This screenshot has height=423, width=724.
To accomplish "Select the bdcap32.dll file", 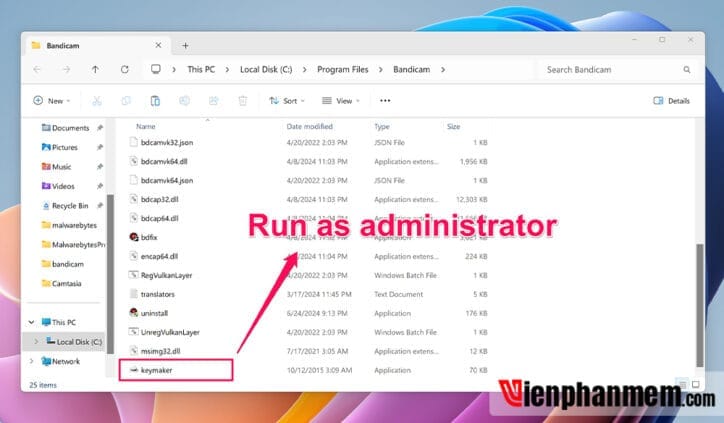I will pos(159,199).
